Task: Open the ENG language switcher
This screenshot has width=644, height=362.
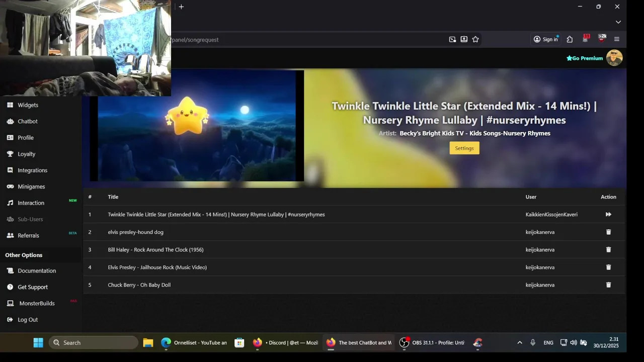Action: 548,343
